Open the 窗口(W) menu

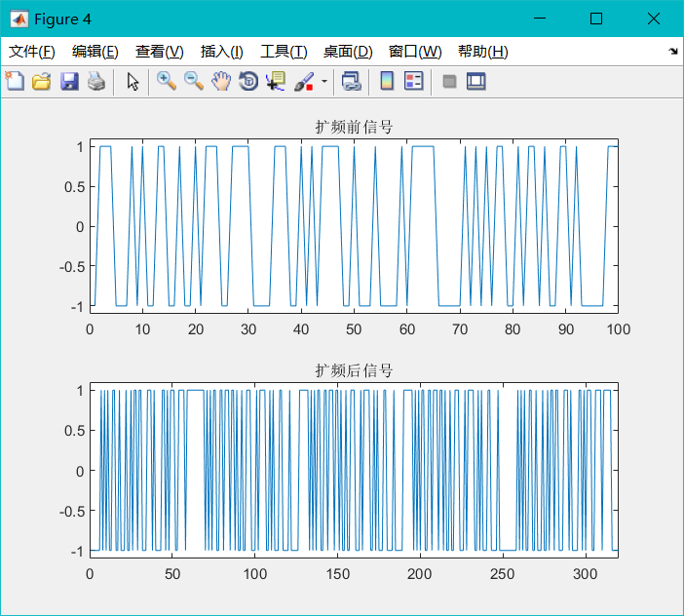[415, 52]
